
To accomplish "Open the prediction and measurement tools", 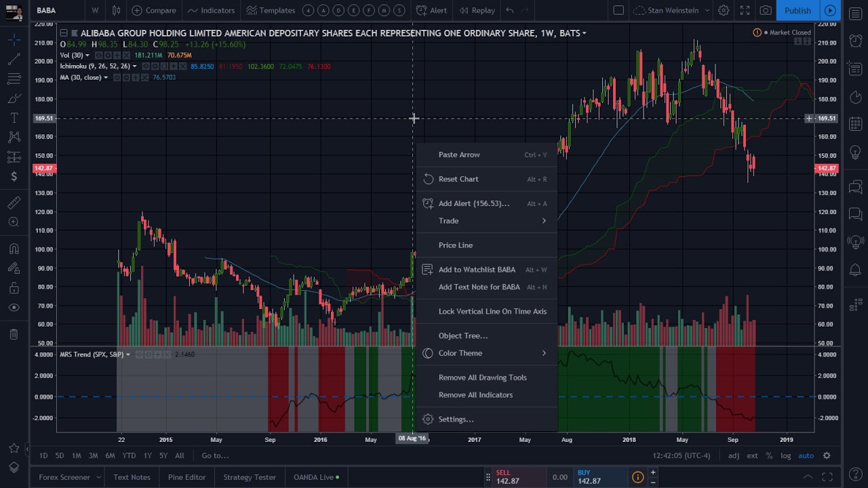I will coord(14,157).
